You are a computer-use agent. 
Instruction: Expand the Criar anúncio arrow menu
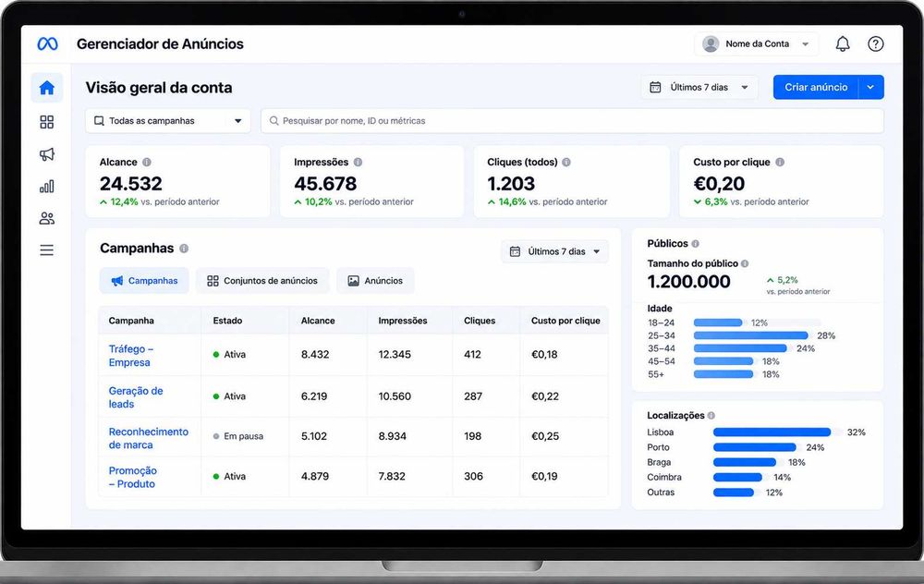coord(871,87)
